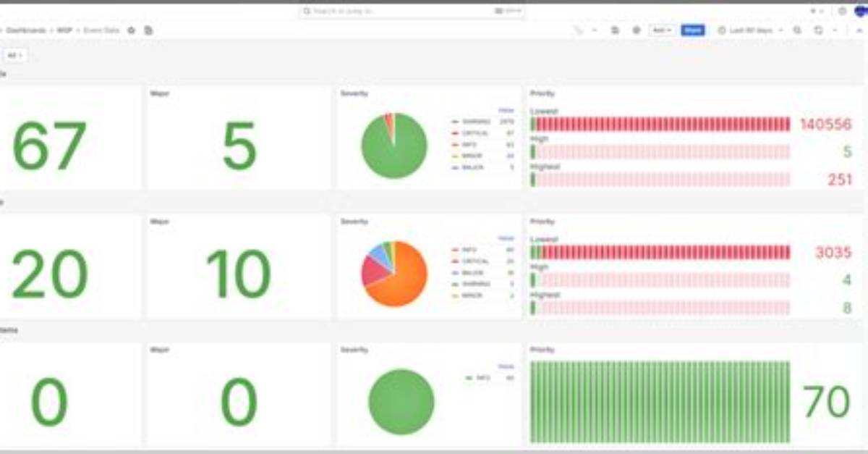The height and width of the screenshot is (454, 868).
Task: Open the Major panel title showing 5
Action: click(x=159, y=93)
